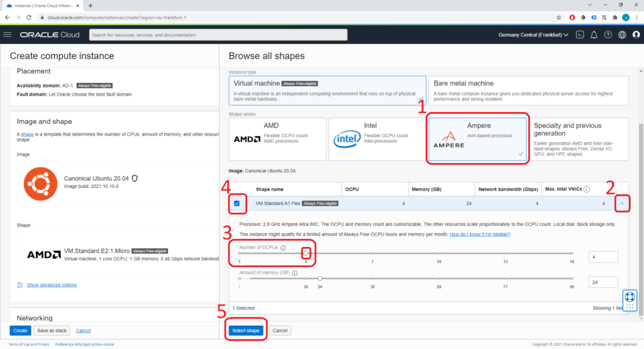Click the Amount of memory value field
644x349 pixels.
[x=603, y=282]
